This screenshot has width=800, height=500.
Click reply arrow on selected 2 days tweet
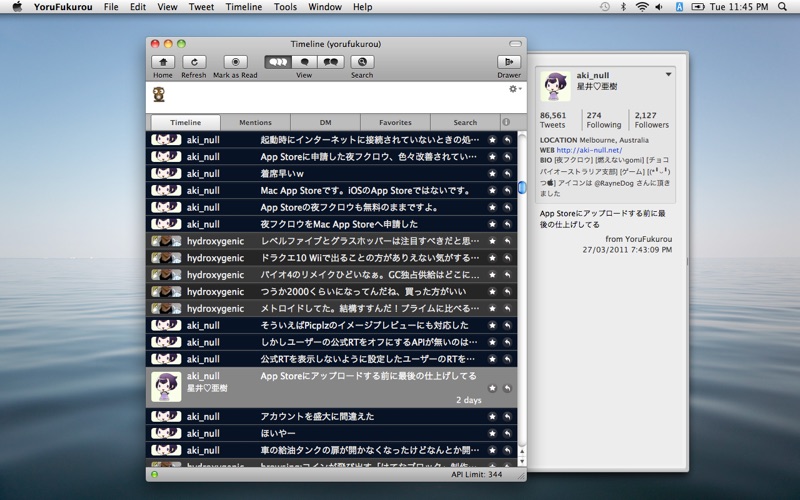pyautogui.click(x=507, y=388)
